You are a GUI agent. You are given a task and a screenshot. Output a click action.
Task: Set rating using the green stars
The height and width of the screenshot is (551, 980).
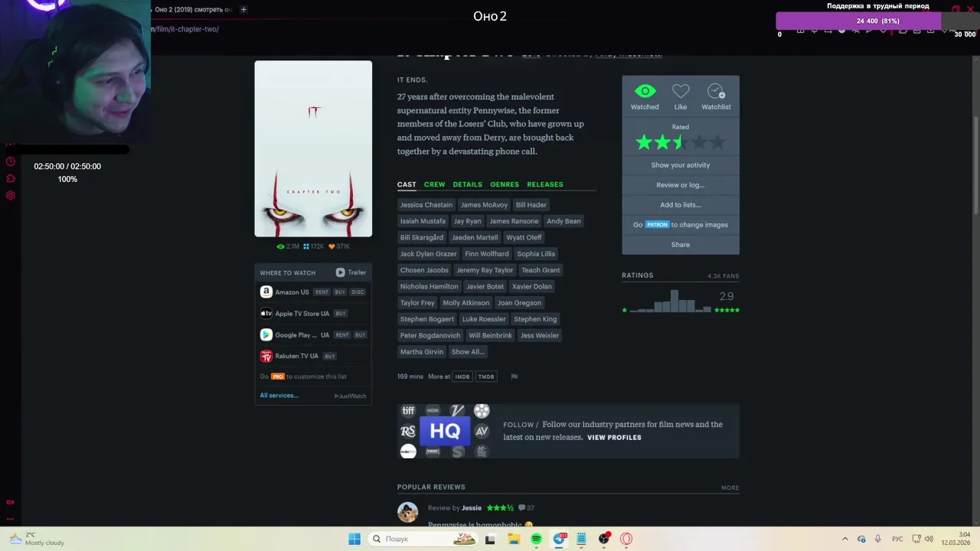click(680, 142)
